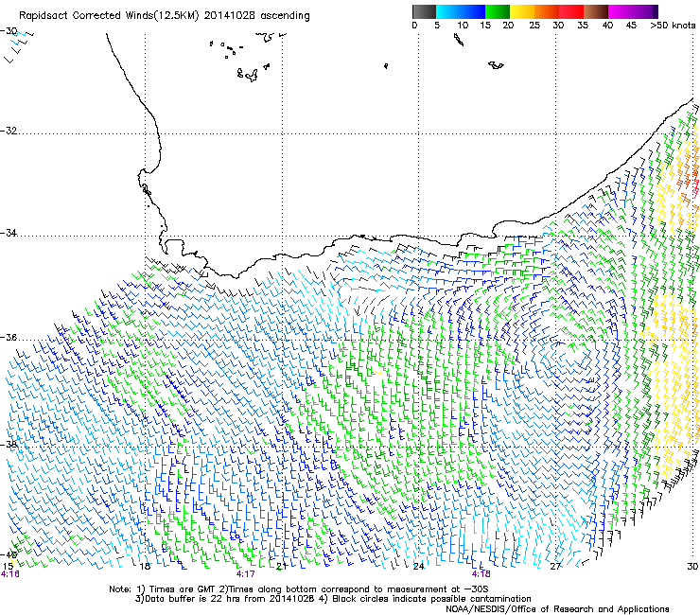Click the '>50 knots' legend label
This screenshot has width=700, height=615.
pos(673,25)
